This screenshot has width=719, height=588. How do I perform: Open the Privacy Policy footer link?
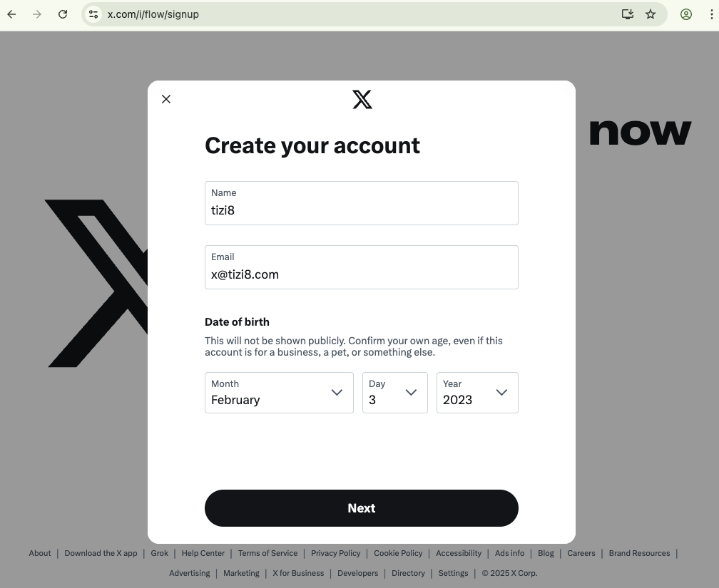(336, 553)
